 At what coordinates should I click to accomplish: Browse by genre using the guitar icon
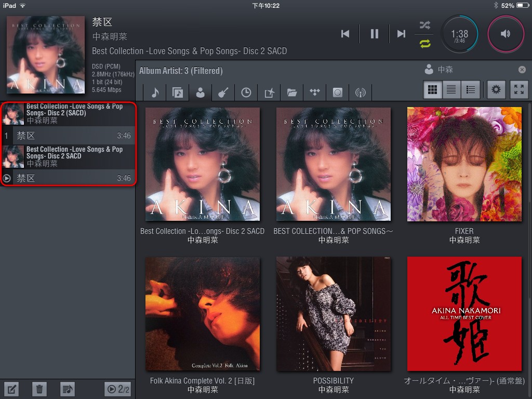[x=223, y=92]
